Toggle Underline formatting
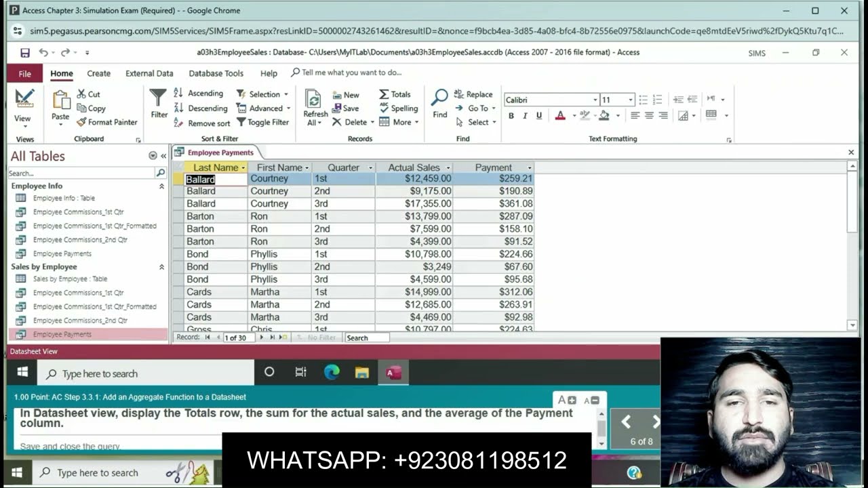This screenshot has width=868, height=488. (539, 116)
